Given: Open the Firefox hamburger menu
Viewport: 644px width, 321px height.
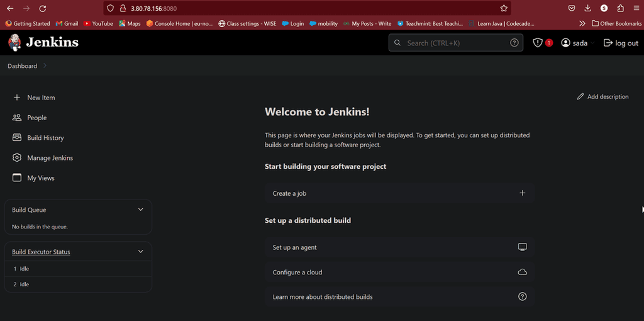Looking at the screenshot, I should (636, 8).
